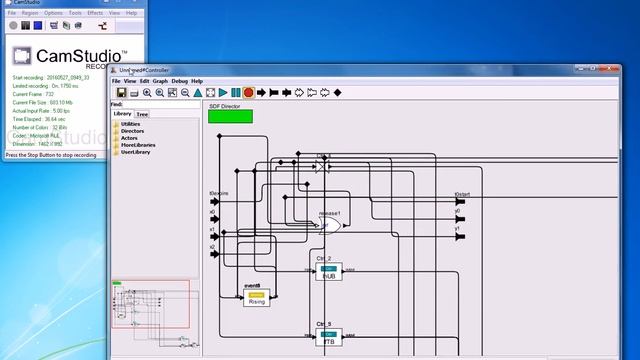Click the teal up-triangle Open Container icon
Image resolution: width=640 pixels, height=360 pixels.
198,93
